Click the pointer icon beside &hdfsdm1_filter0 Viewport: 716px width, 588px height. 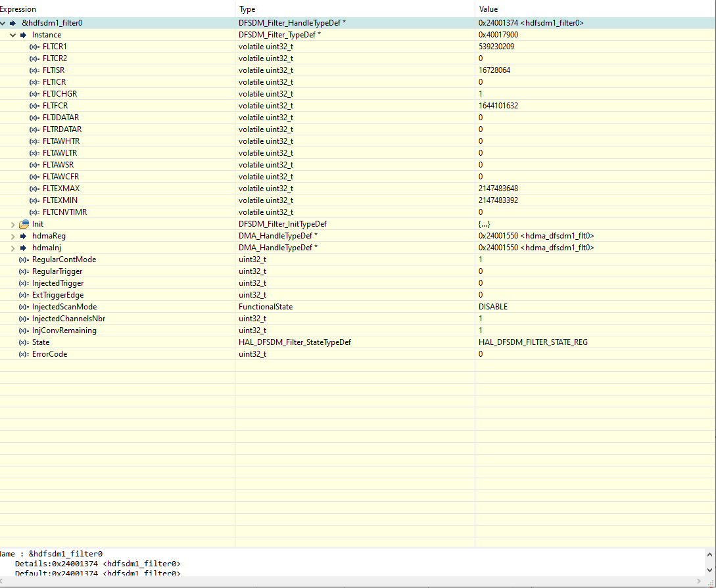coord(14,22)
